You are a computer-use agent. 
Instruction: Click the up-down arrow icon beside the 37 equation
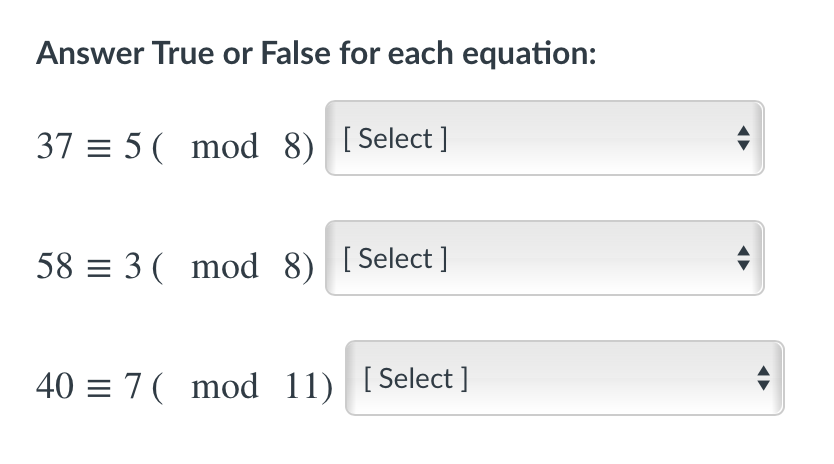742,140
